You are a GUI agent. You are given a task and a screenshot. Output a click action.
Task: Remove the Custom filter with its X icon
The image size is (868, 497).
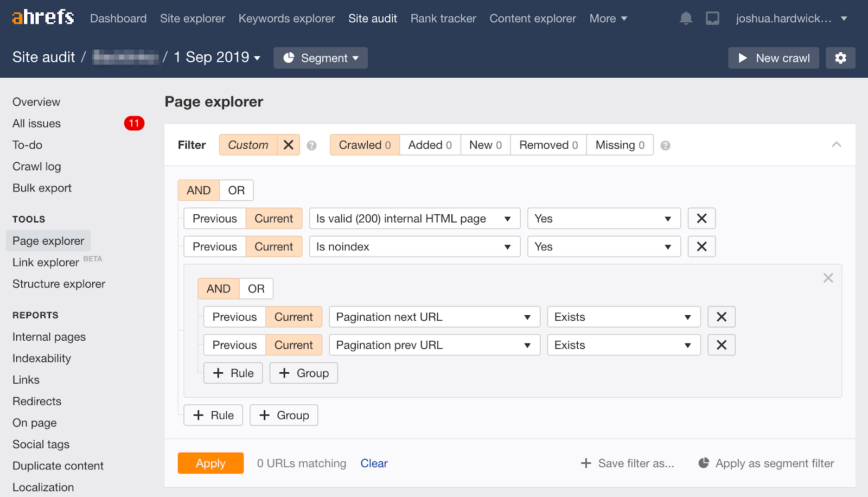288,145
